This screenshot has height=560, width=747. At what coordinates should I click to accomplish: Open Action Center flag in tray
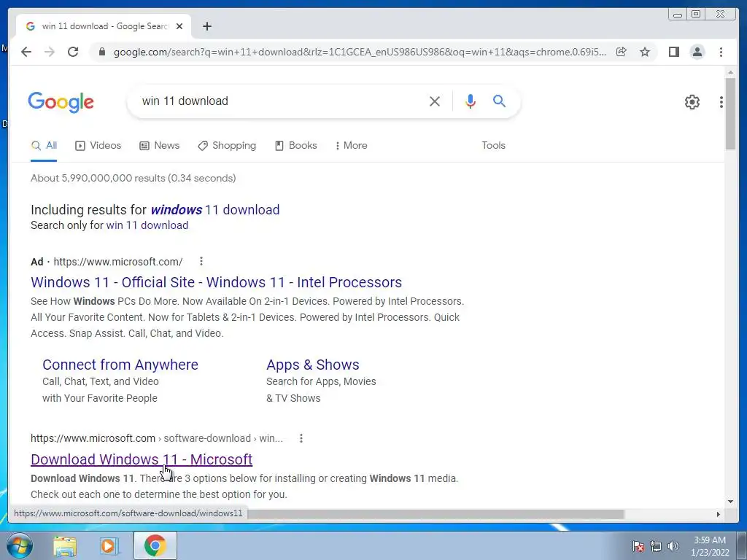click(x=638, y=546)
